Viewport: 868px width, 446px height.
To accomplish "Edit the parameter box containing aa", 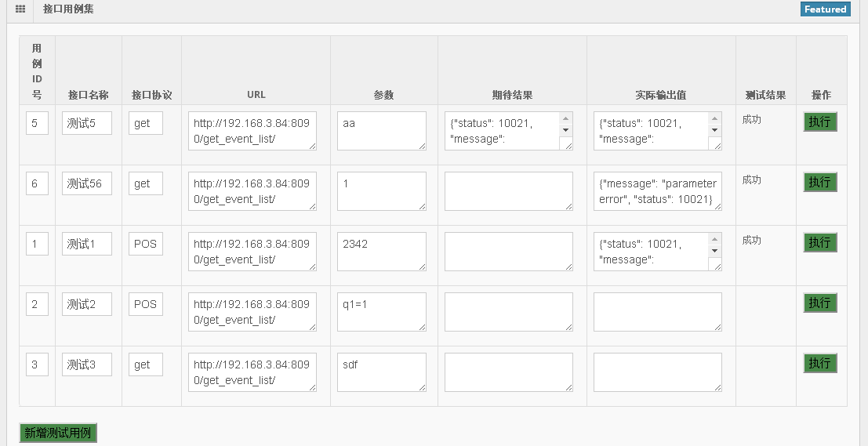I will [381, 131].
